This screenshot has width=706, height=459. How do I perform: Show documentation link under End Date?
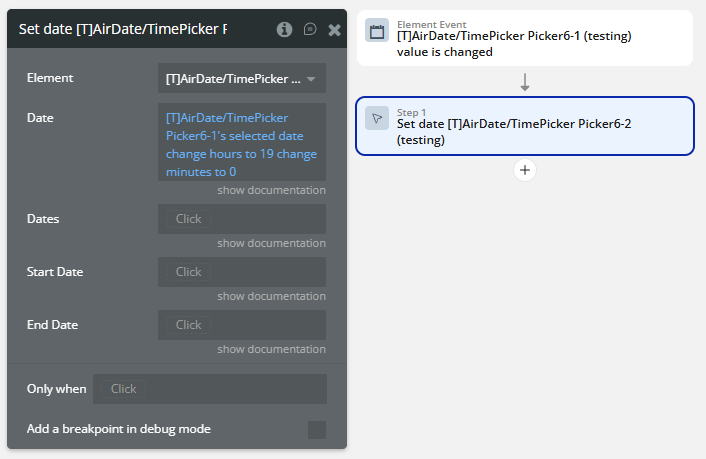pos(271,349)
